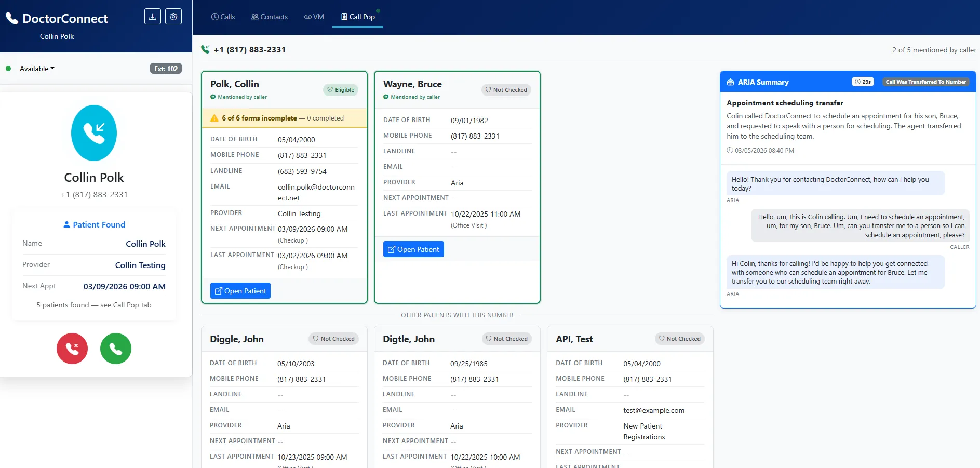This screenshot has height=468, width=980.
Task: Click Collin Testing provider in left panel
Action: click(x=140, y=265)
